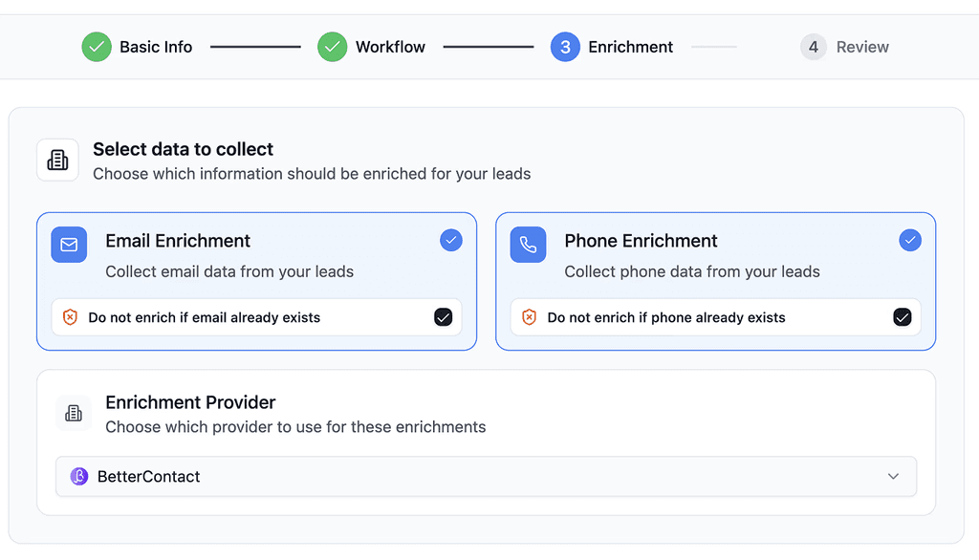This screenshot has height=560, width=979.
Task: Click the BetterContact provider logo icon
Action: [x=77, y=476]
